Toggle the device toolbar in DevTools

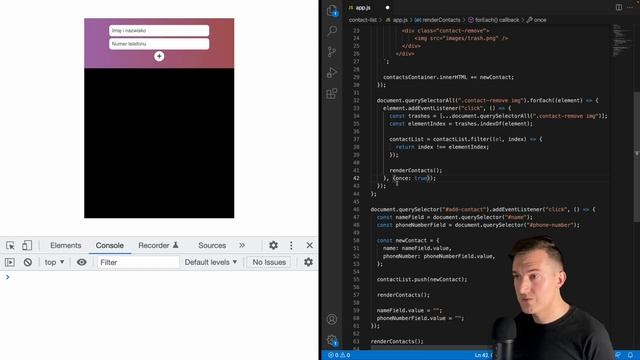27,245
